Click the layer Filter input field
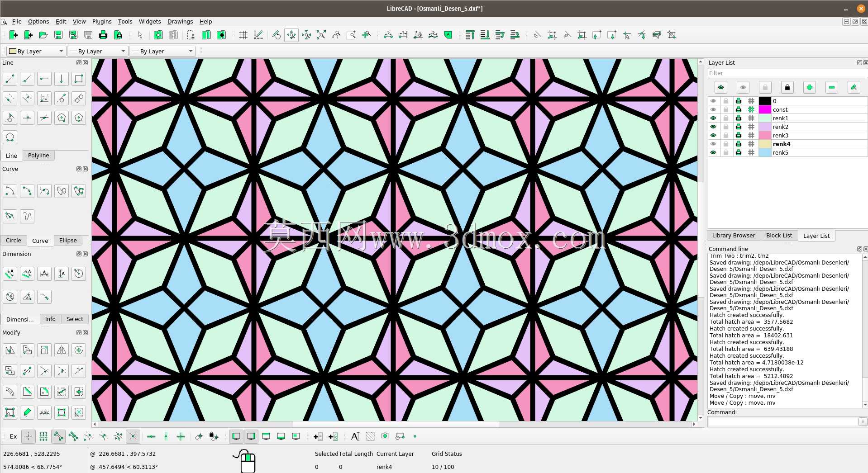This screenshot has height=473, width=868. click(x=787, y=73)
